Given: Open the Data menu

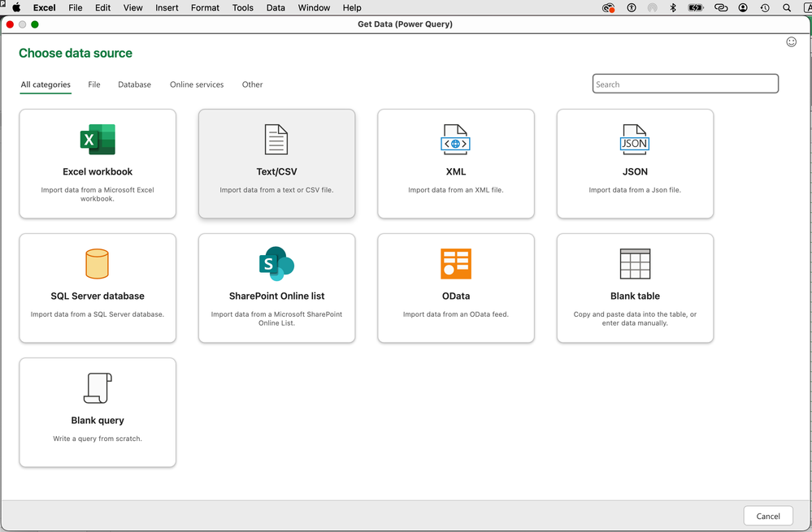Looking at the screenshot, I should (276, 7).
